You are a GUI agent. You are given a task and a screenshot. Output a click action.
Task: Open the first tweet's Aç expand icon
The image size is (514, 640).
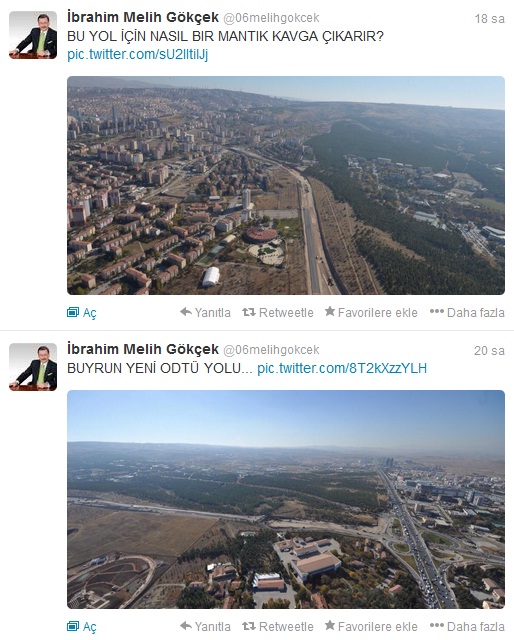[73, 313]
